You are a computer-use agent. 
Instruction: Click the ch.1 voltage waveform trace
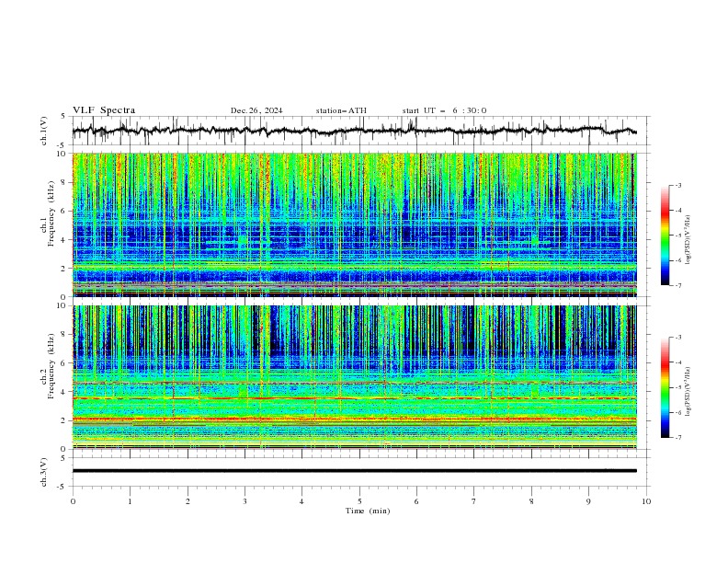pos(355,131)
